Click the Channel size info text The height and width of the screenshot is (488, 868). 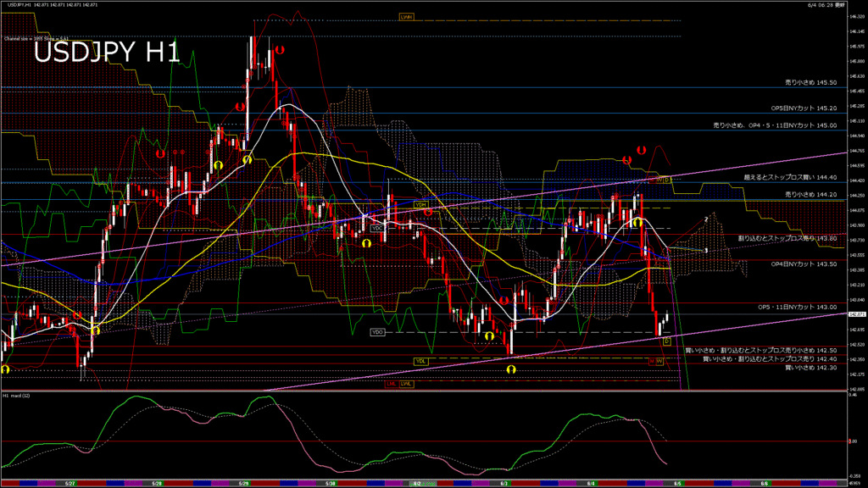[36, 39]
